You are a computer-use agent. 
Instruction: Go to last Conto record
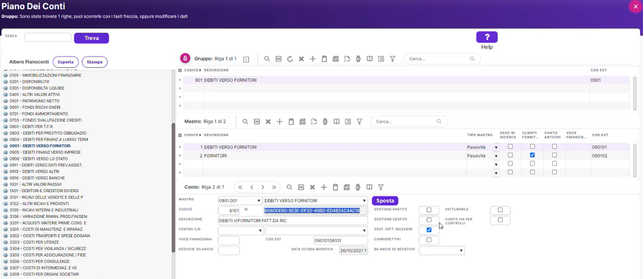(x=274, y=187)
